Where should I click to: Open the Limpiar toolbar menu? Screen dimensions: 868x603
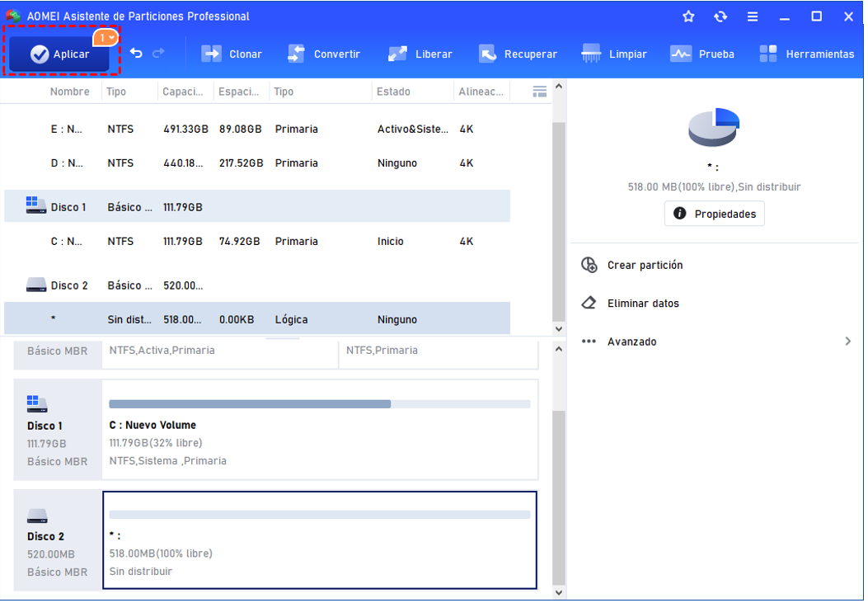coord(614,54)
